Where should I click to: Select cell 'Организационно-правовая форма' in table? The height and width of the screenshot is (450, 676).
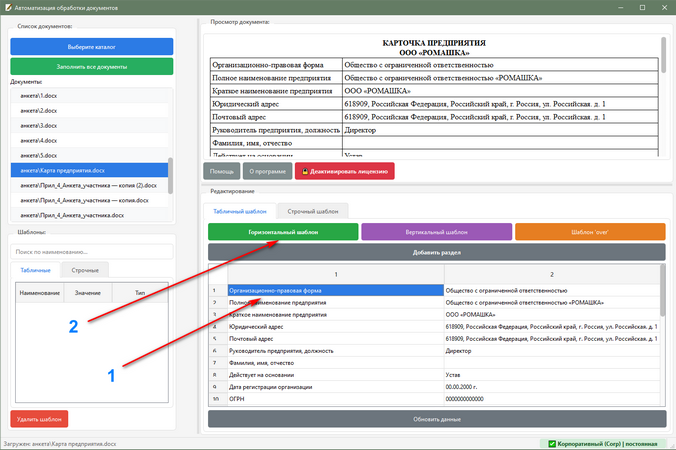(336, 291)
